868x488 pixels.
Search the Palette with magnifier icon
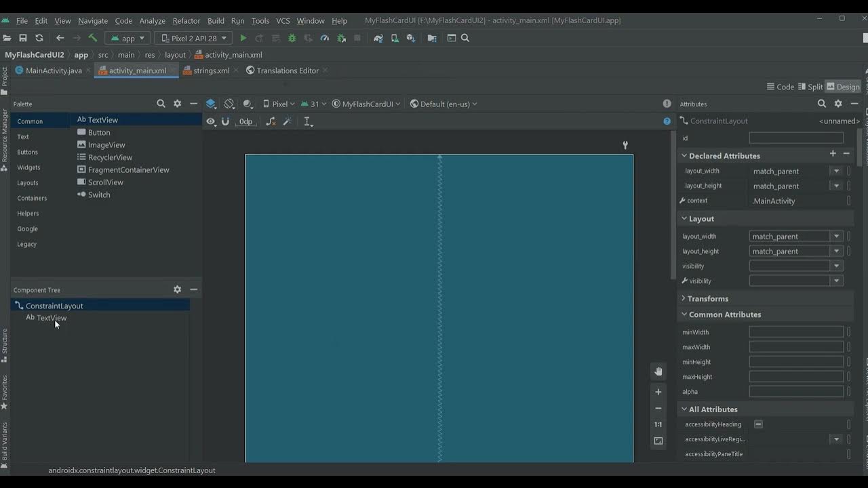pyautogui.click(x=161, y=104)
